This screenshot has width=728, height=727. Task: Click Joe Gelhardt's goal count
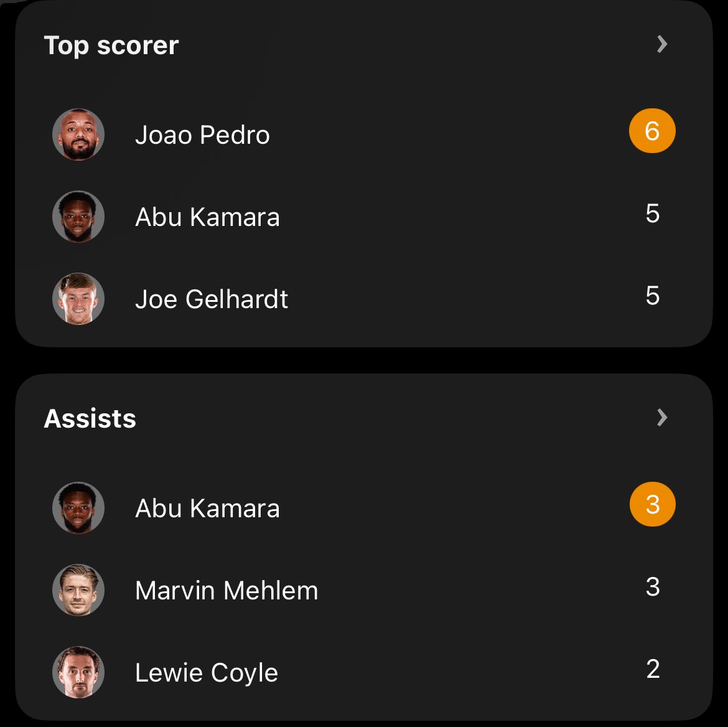coord(652,296)
